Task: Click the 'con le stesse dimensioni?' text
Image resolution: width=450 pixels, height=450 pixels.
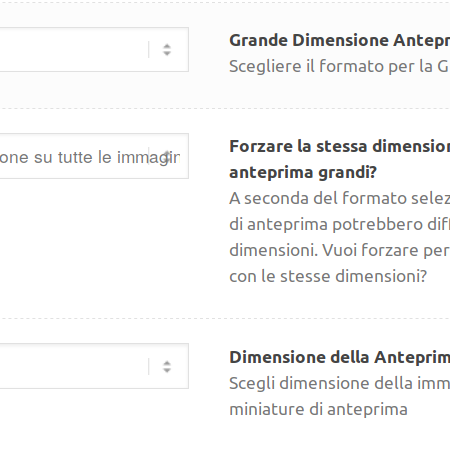Action: 328,276
